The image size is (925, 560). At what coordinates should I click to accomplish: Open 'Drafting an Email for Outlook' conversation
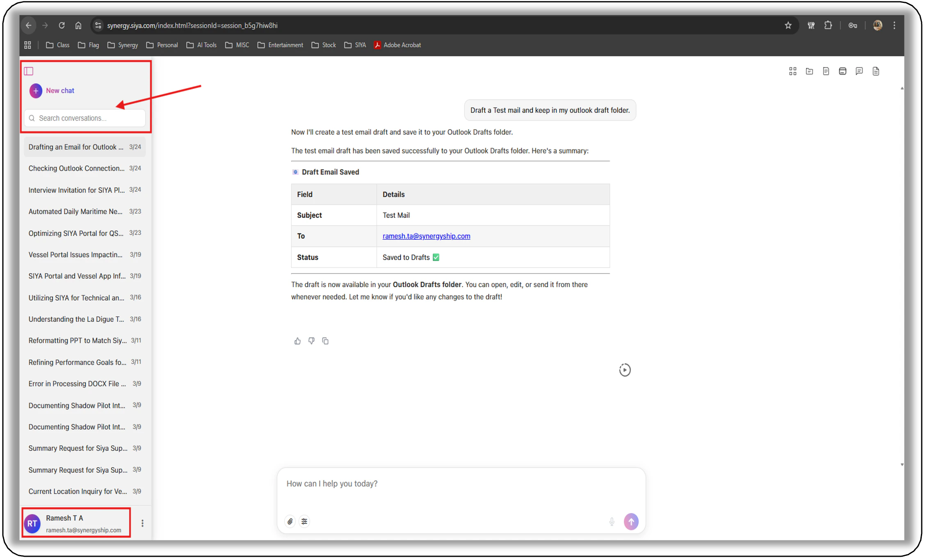click(85, 147)
